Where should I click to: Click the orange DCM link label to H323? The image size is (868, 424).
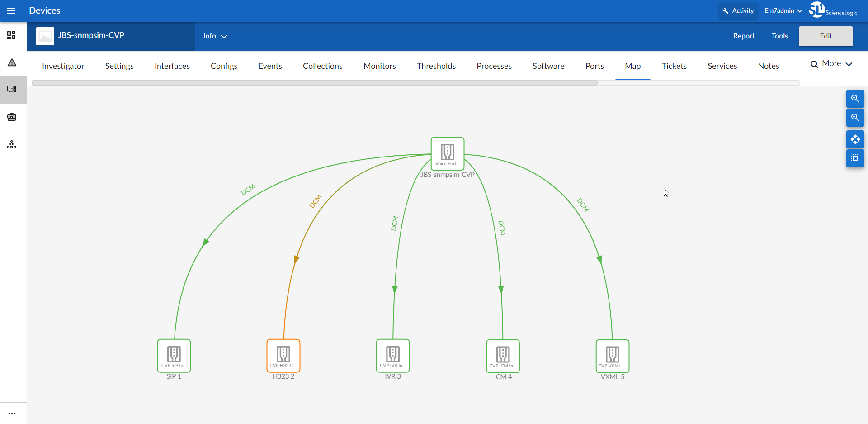click(x=315, y=201)
